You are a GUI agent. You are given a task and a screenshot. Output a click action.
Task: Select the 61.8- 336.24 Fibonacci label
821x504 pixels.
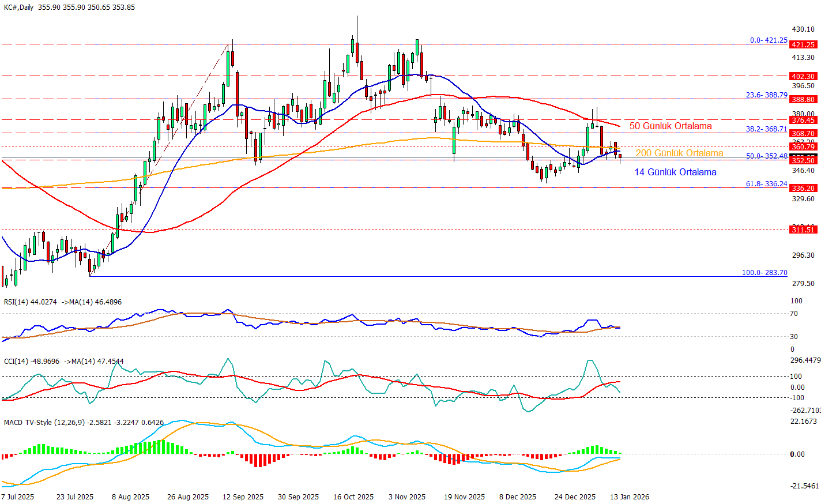point(766,184)
